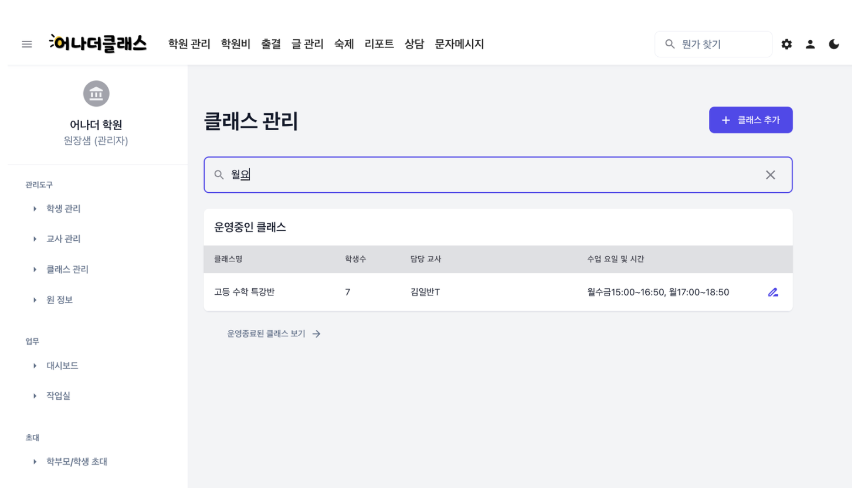The width and height of the screenshot is (868, 504).
Task: Edit 고등 수학 특강반 with pencil icon
Action: coord(773,292)
